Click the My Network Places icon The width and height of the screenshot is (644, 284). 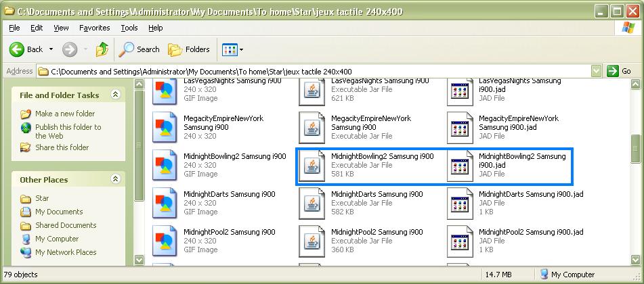(26, 252)
